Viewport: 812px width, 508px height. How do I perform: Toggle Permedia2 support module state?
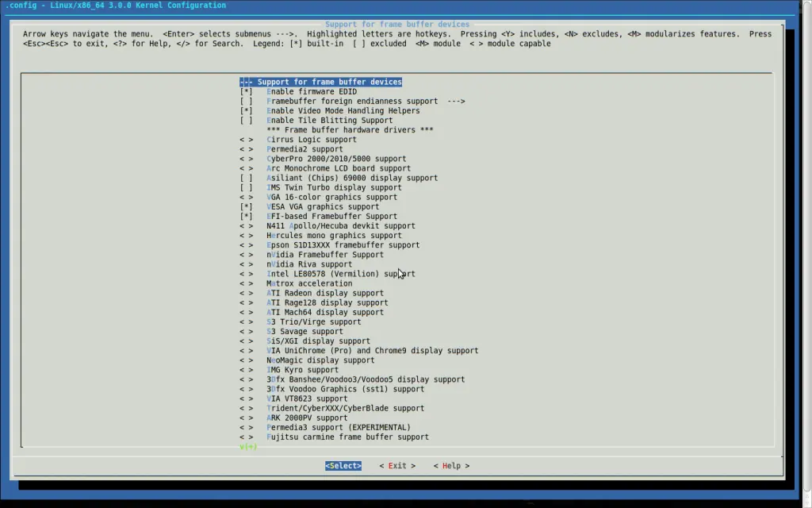246,149
